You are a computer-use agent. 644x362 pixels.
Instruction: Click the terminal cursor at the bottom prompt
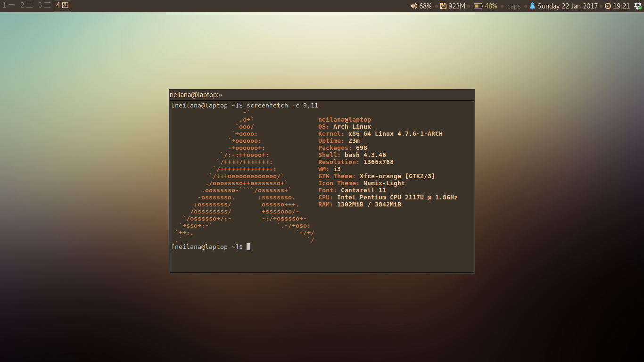coord(248,247)
